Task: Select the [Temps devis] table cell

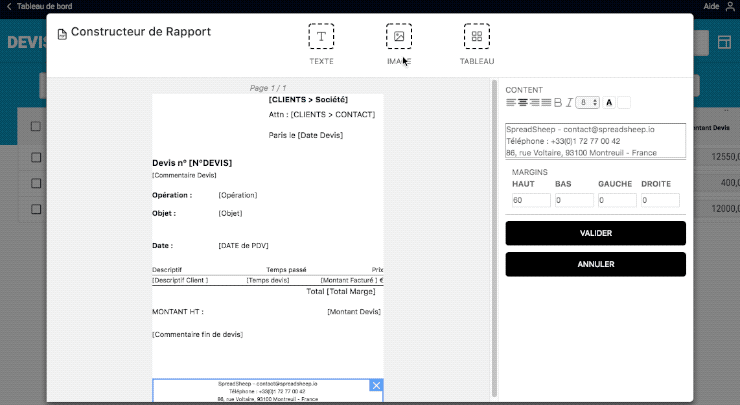Action: (268, 280)
